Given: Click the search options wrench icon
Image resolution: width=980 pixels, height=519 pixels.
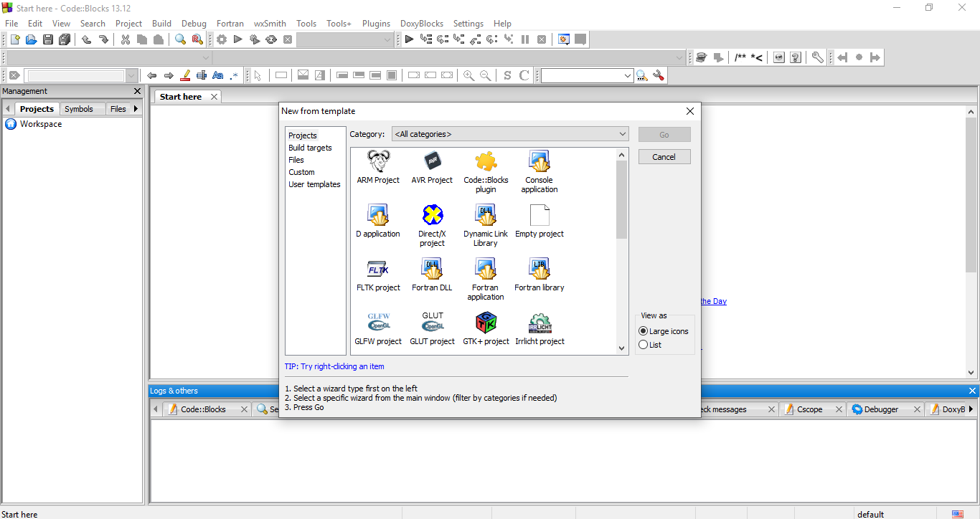Looking at the screenshot, I should click(659, 75).
